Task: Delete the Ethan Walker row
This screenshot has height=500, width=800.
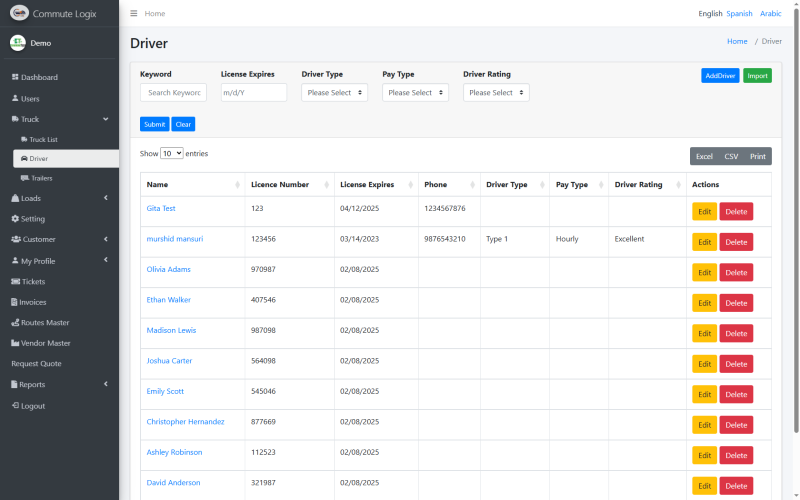Action: [736, 303]
